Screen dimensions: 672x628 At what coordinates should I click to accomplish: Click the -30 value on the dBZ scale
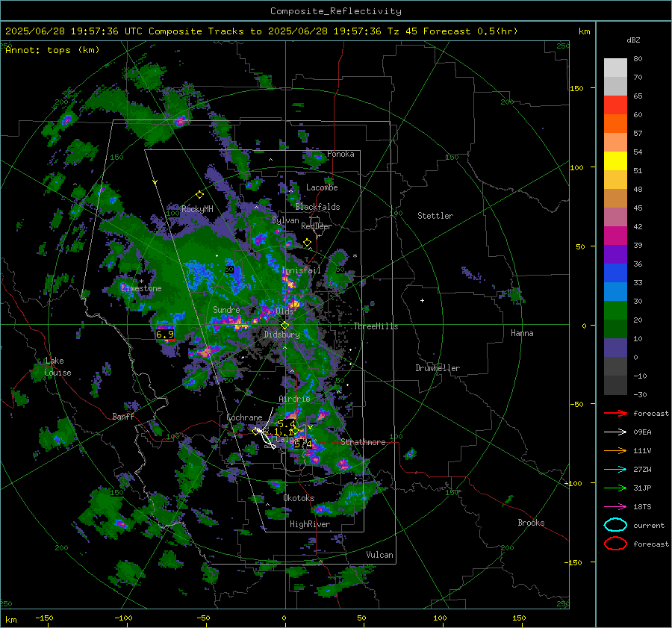(x=640, y=394)
